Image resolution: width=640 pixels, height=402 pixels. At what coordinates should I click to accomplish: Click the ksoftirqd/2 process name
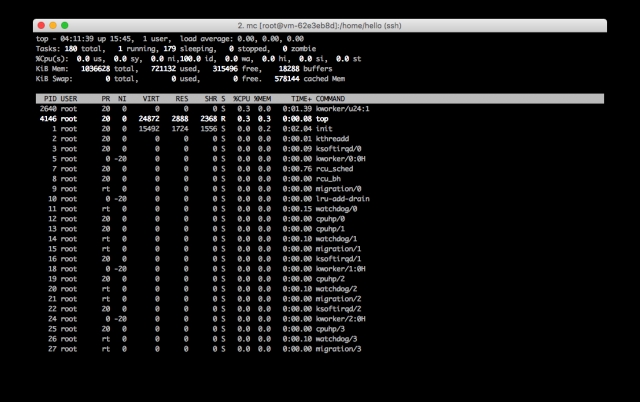338,309
